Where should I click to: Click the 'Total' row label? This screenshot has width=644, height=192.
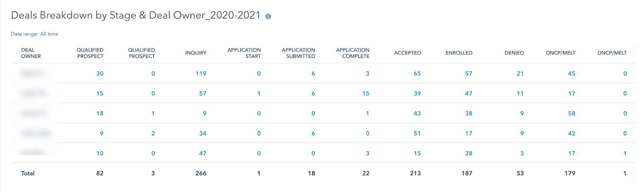[28, 174]
